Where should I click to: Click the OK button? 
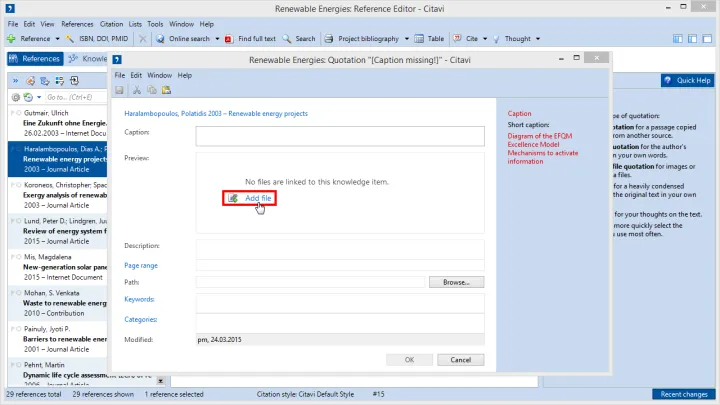(409, 360)
